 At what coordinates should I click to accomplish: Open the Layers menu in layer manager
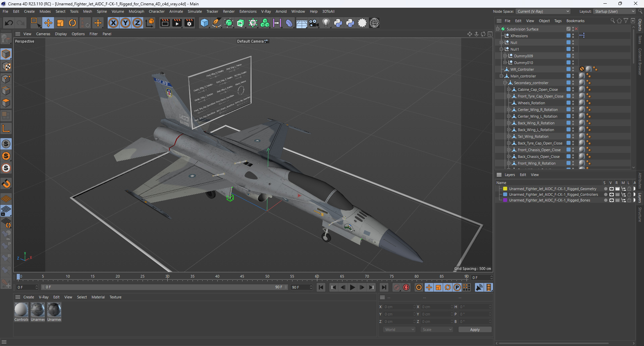(509, 175)
